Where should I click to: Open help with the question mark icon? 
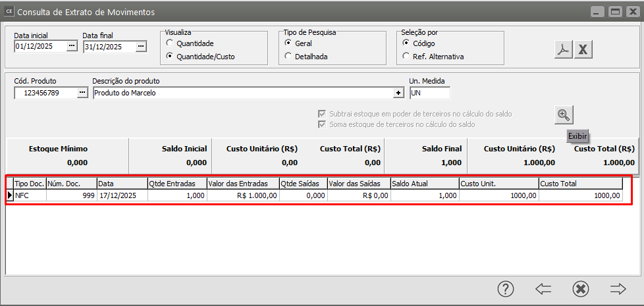point(505,288)
